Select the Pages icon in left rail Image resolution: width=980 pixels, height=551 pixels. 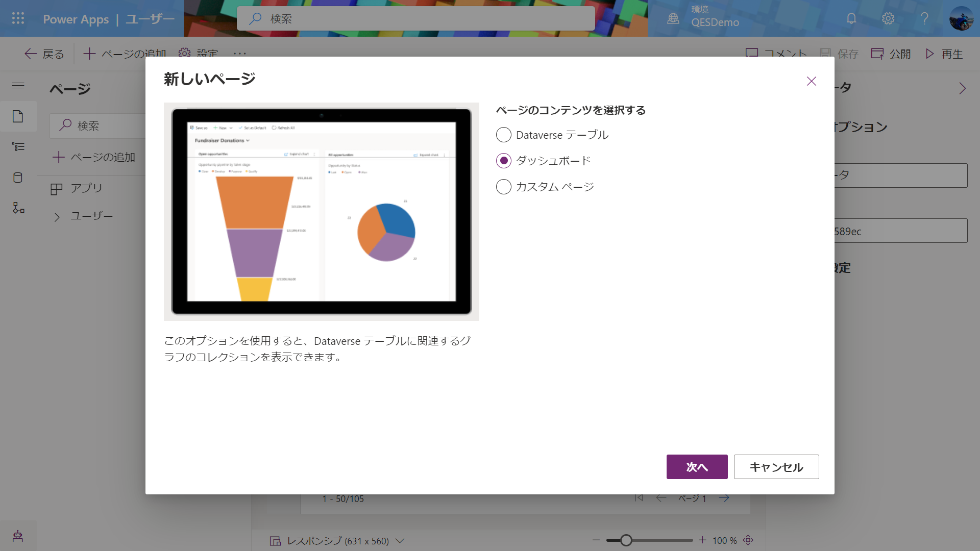[18, 116]
